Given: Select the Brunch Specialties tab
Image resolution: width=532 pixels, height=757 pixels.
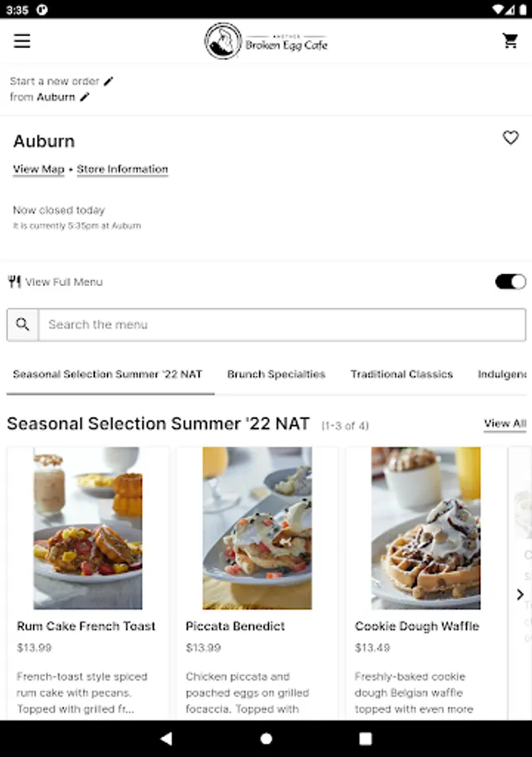Looking at the screenshot, I should pos(276,374).
